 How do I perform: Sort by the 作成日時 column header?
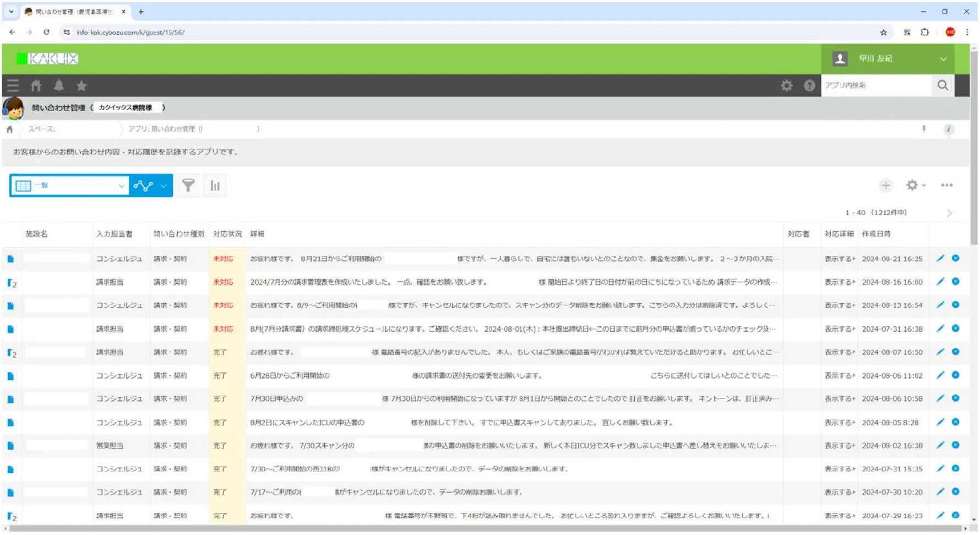(x=876, y=234)
